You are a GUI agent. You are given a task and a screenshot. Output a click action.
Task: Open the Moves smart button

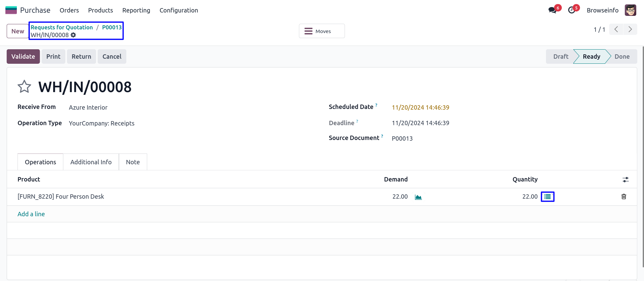pyautogui.click(x=322, y=31)
